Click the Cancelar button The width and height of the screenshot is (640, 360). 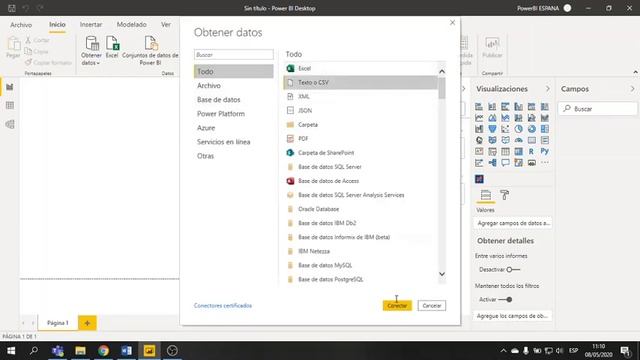click(x=432, y=306)
